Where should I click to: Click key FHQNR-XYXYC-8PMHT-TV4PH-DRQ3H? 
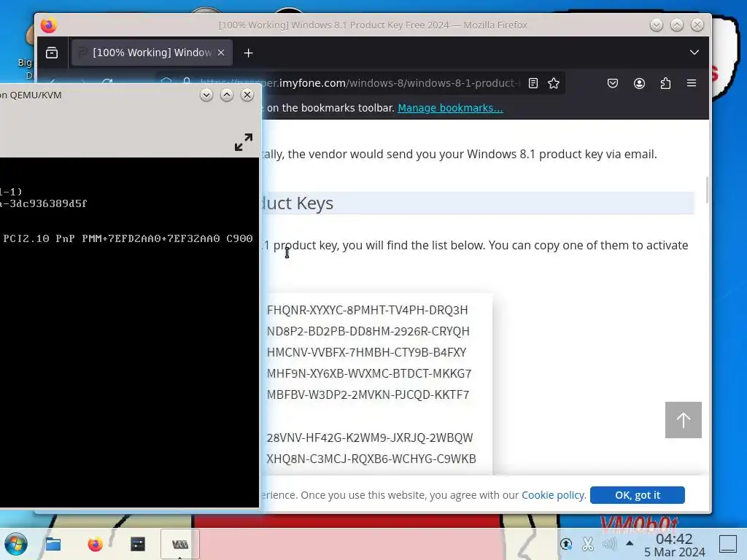pyautogui.click(x=368, y=310)
